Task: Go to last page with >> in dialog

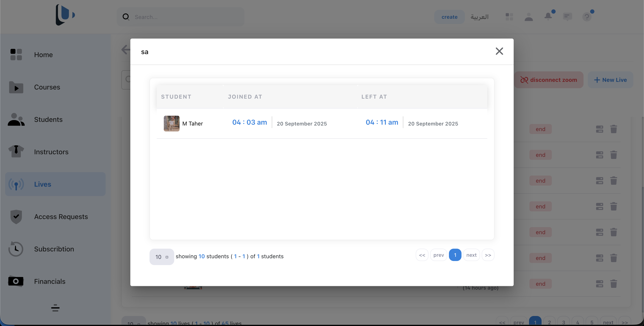Action: [488, 255]
